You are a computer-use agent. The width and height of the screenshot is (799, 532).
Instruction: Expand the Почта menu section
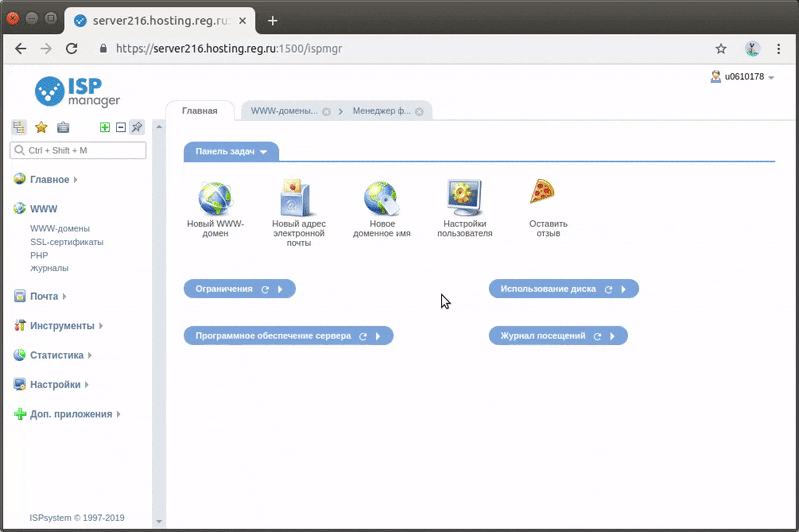[44, 296]
